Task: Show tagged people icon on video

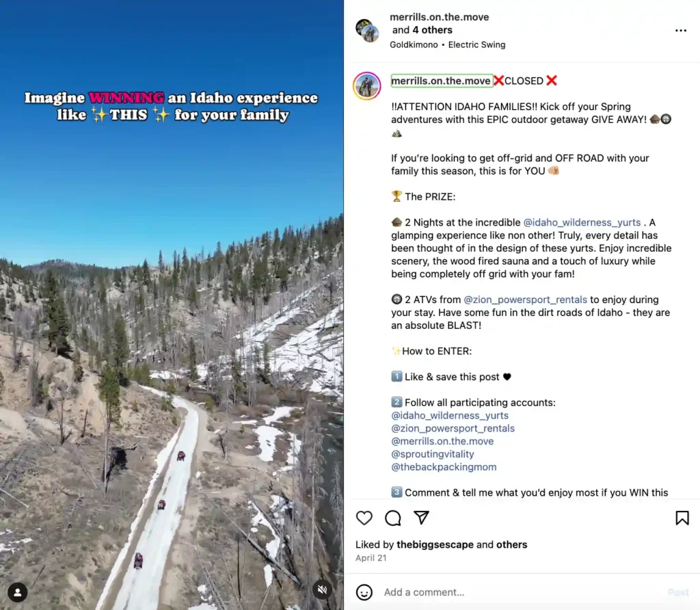Action: coord(17,593)
